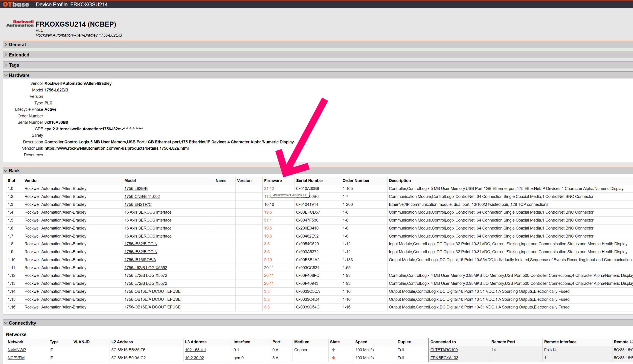Click the OTbase logo in header
Viewport: 633px width, 364px height.
16,4
